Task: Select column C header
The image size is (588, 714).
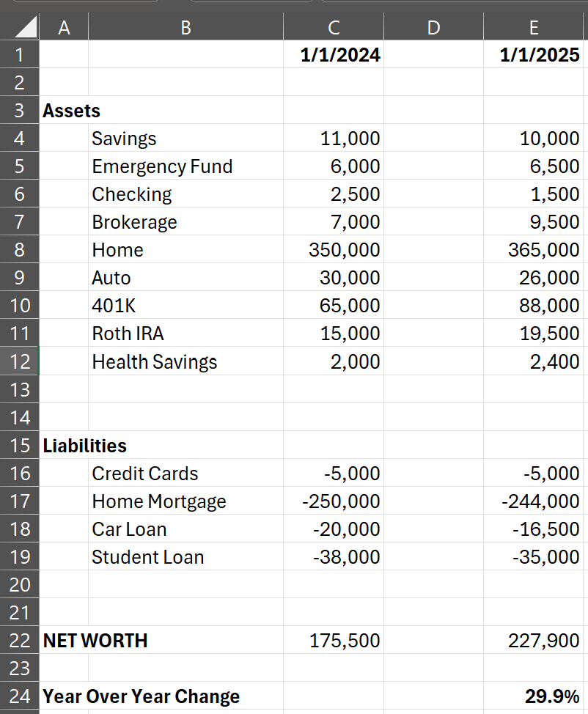Action: click(x=334, y=28)
